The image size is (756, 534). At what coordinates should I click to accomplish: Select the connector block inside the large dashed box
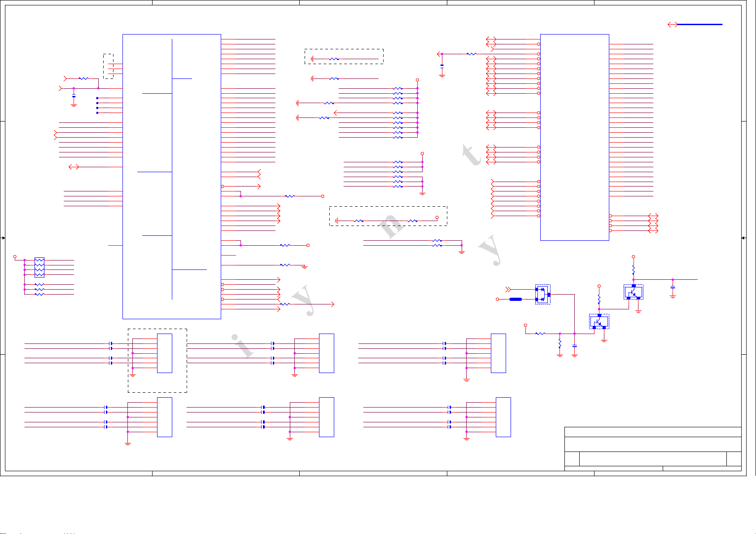pyautogui.click(x=165, y=353)
